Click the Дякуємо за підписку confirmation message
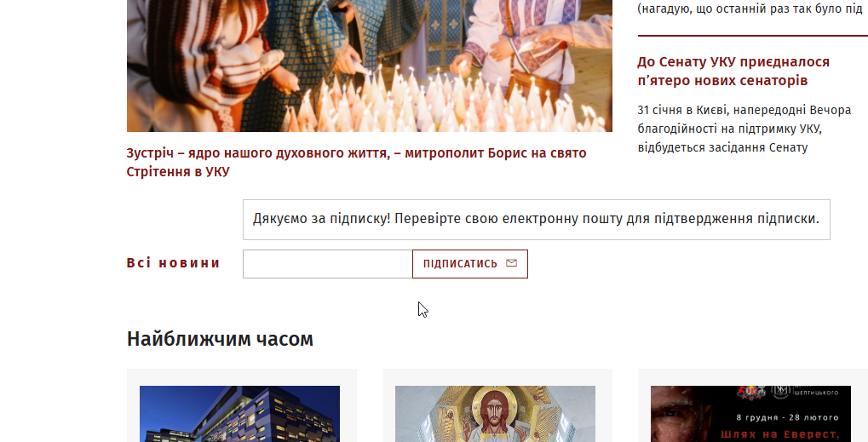Image resolution: width=868 pixels, height=442 pixels. pos(537,219)
